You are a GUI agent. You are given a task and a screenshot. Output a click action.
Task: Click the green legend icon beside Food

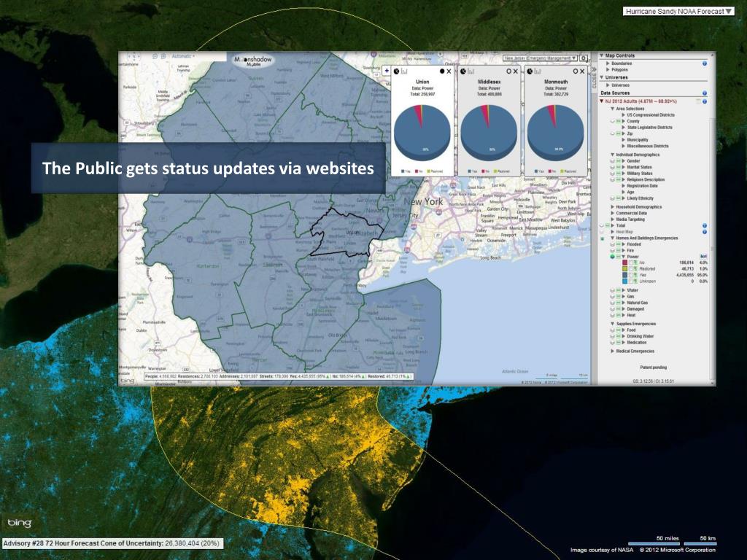(619, 330)
